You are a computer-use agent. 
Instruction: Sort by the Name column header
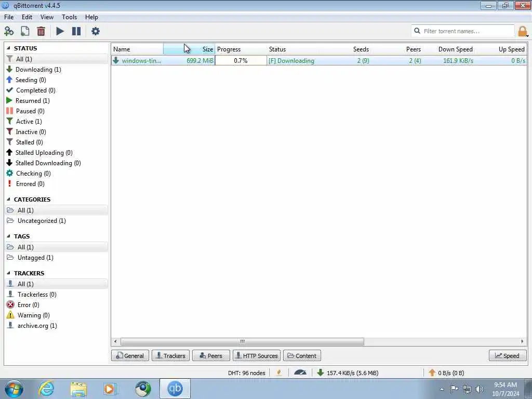[x=137, y=49]
